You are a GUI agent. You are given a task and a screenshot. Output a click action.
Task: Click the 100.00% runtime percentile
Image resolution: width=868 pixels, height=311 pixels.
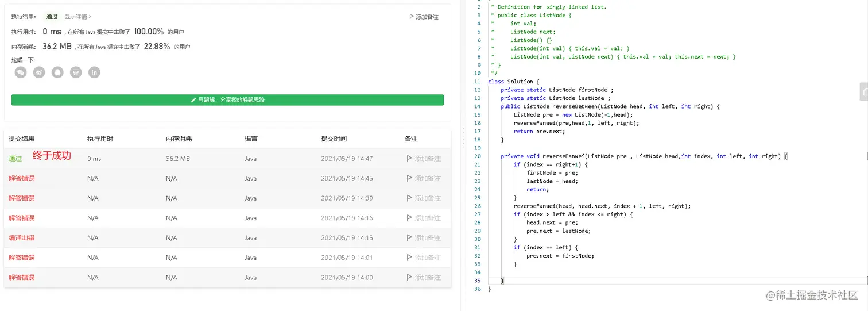click(149, 32)
